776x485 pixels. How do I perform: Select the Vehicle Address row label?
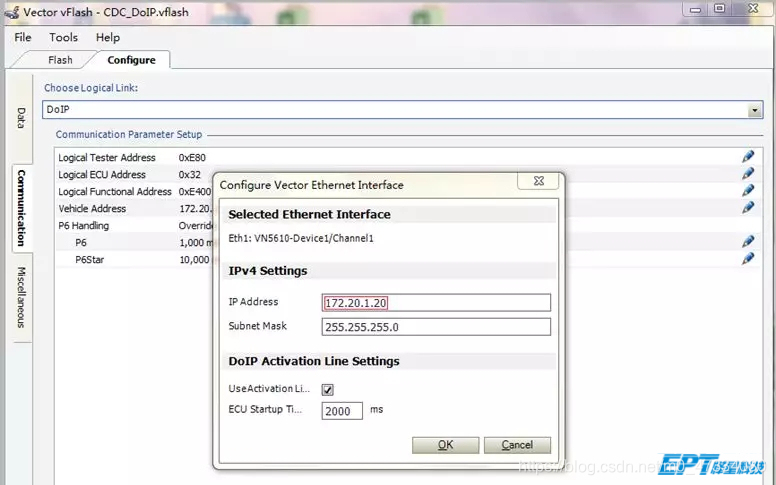92,208
